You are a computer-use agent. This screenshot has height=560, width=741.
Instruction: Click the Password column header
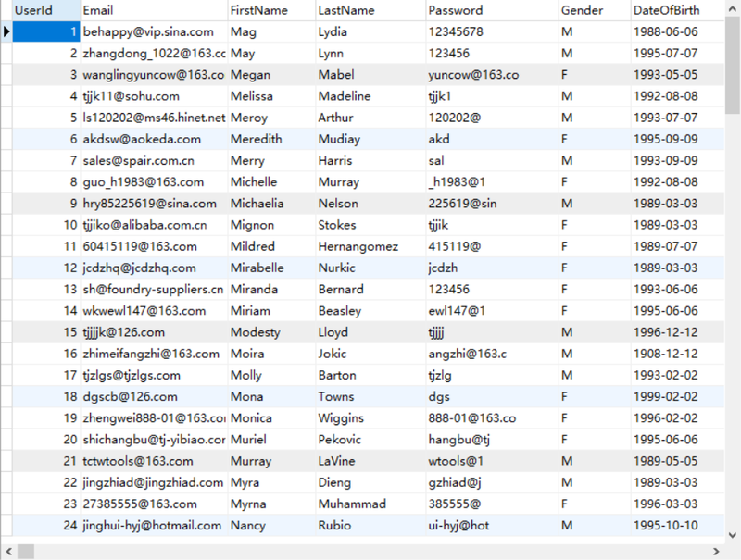click(x=492, y=10)
